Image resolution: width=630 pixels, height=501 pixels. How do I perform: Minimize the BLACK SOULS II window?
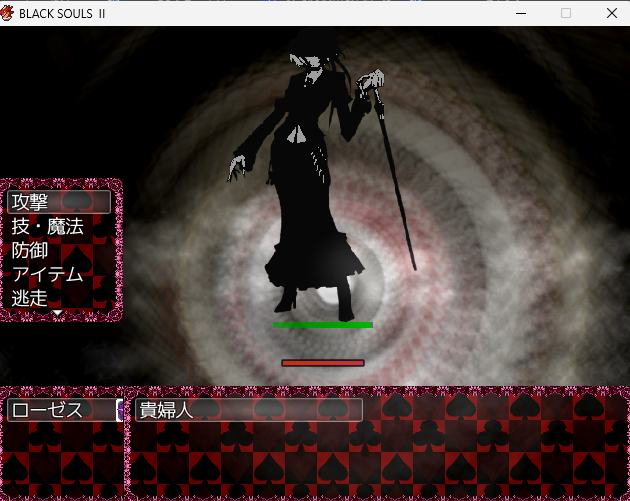click(521, 13)
